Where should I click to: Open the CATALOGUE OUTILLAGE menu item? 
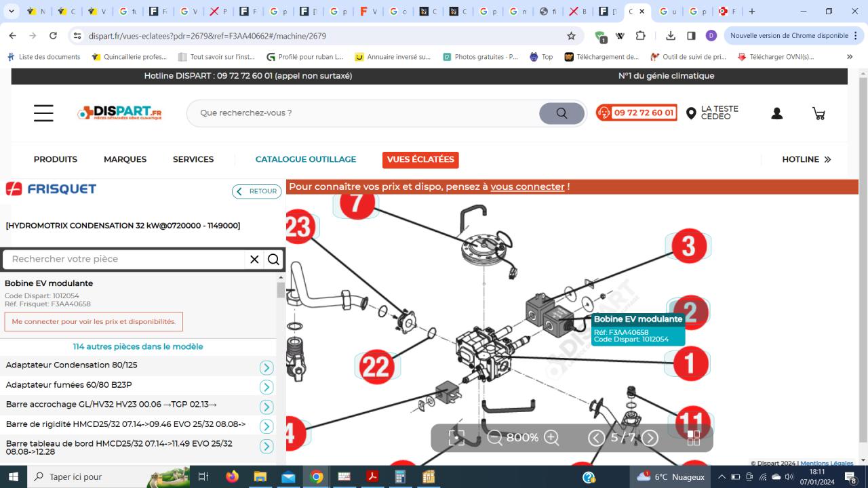click(x=306, y=159)
